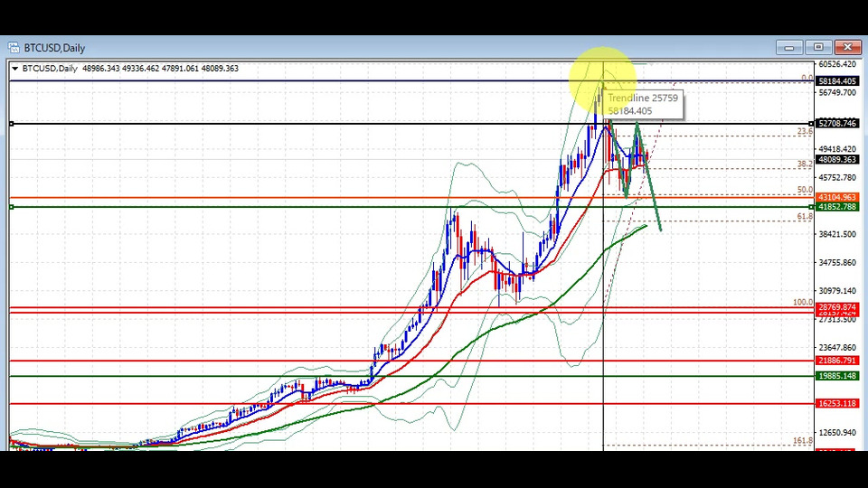868x488 pixels.
Task: Select the black 52708.746 horizontal line handle
Action: coord(11,124)
